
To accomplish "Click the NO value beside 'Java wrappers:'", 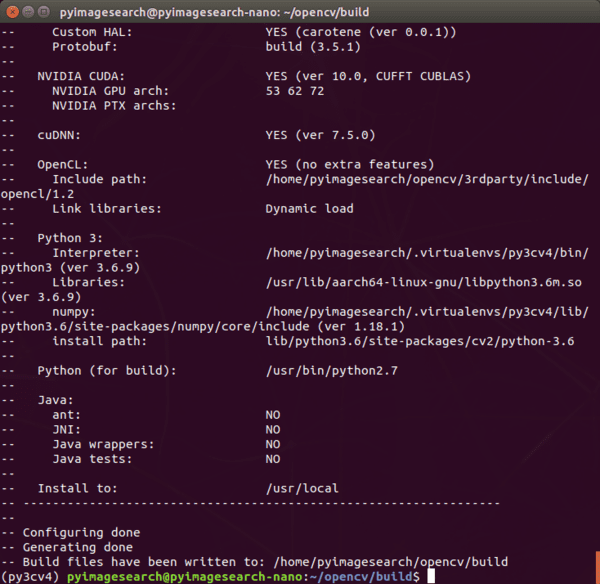I will click(x=273, y=445).
